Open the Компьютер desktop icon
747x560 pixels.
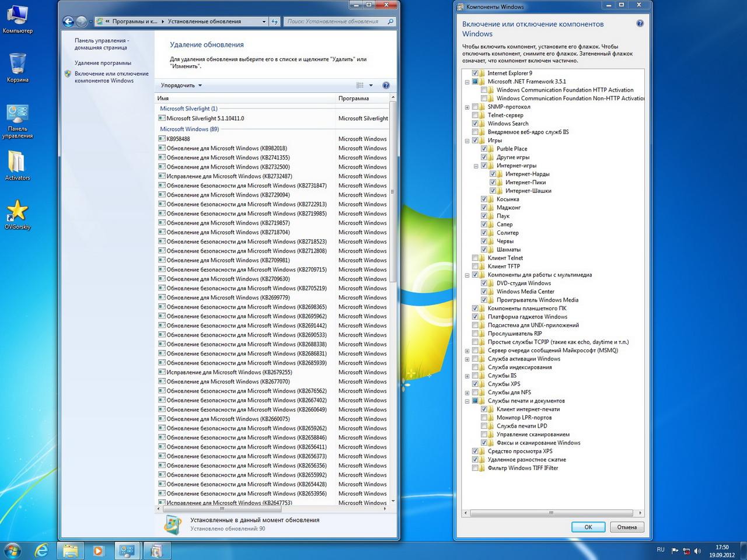coord(18,18)
